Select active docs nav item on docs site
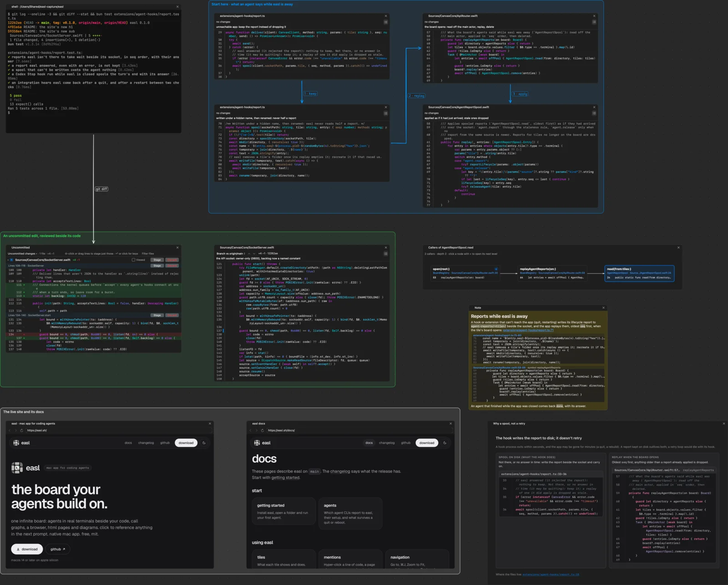 369,443
